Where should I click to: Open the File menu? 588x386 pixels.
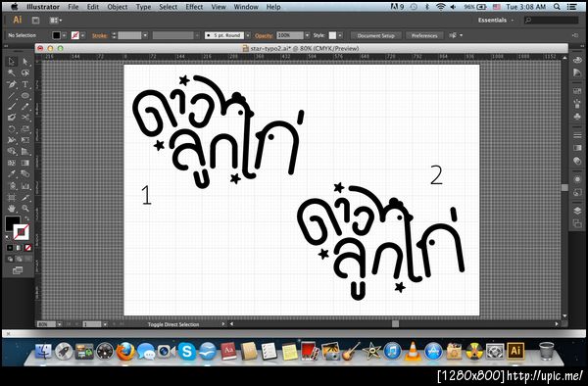[73, 7]
